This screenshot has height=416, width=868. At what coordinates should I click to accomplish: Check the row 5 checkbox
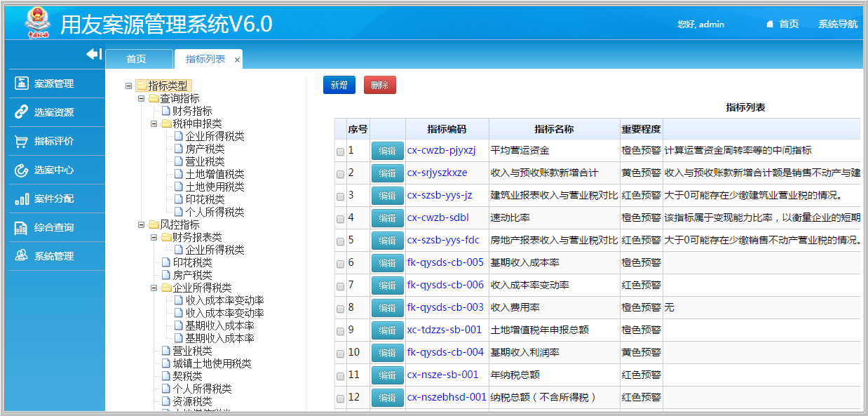(x=341, y=241)
